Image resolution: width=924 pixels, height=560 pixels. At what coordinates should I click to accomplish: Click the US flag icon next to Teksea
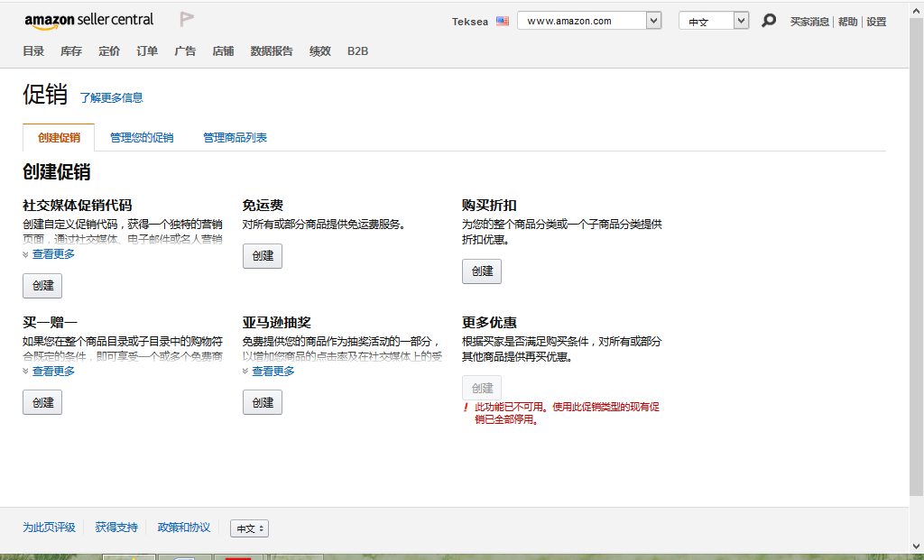502,22
